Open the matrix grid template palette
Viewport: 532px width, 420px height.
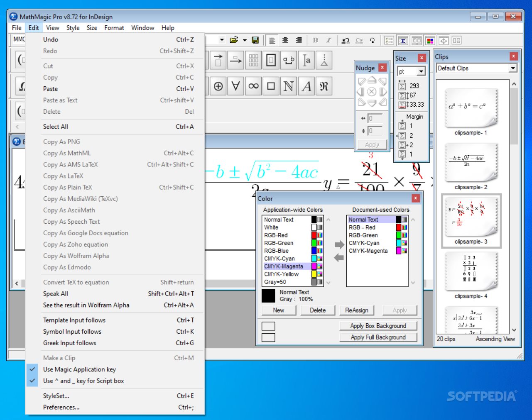pos(253,60)
